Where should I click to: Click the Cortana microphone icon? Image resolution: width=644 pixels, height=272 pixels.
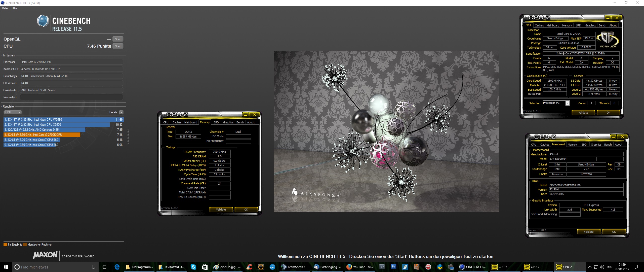93,267
